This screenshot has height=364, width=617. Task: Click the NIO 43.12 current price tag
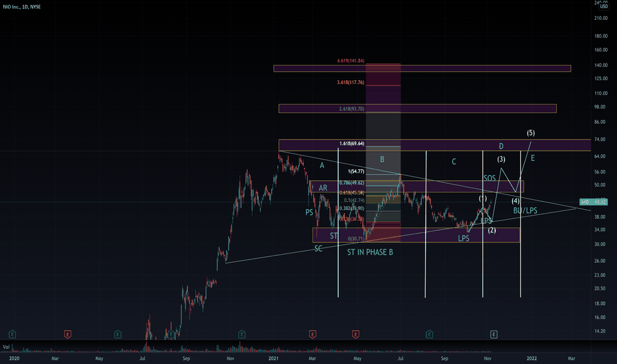(593, 202)
